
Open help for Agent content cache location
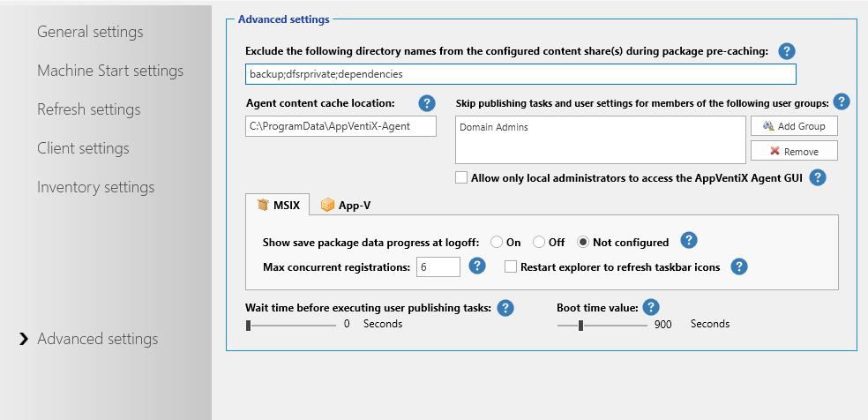[427, 103]
